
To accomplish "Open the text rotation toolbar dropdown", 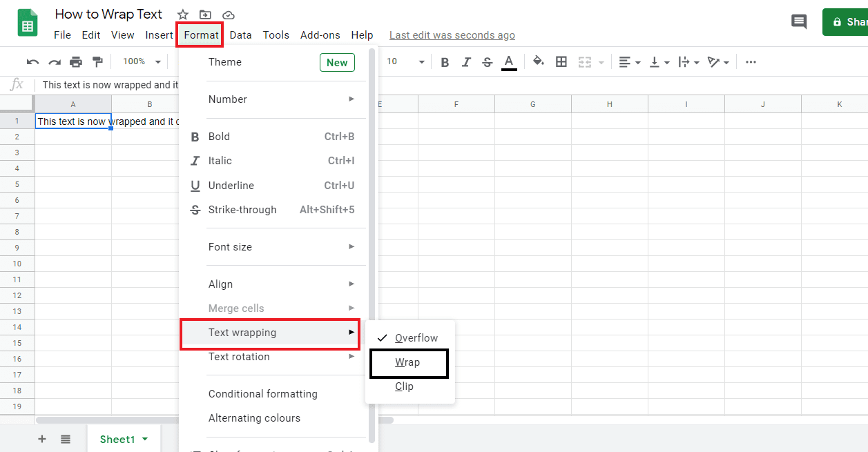I will 718,62.
